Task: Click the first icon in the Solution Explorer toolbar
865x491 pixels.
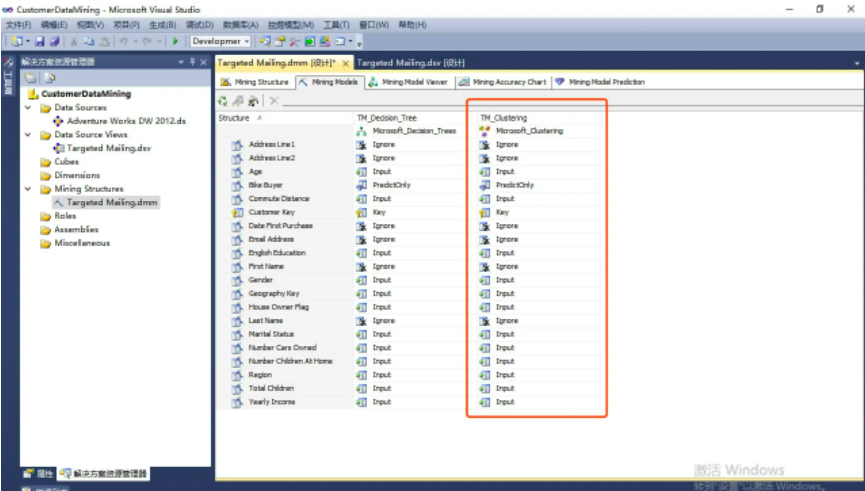Action: pyautogui.click(x=30, y=78)
